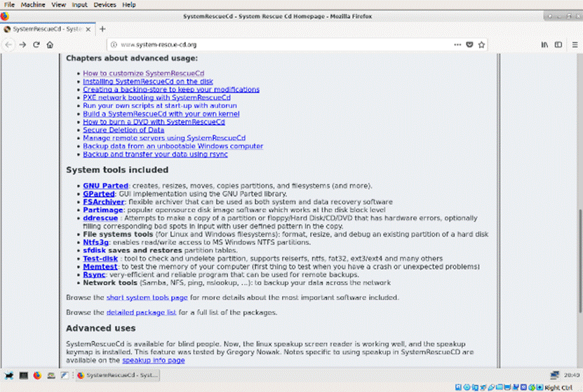The height and width of the screenshot is (392, 583).
Task: Bookmark this page with the star
Action: [x=481, y=45]
